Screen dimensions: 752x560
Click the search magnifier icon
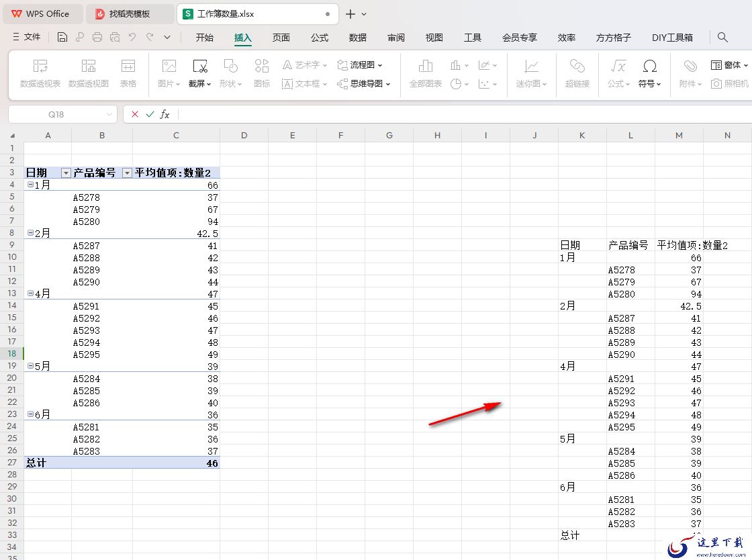(722, 37)
